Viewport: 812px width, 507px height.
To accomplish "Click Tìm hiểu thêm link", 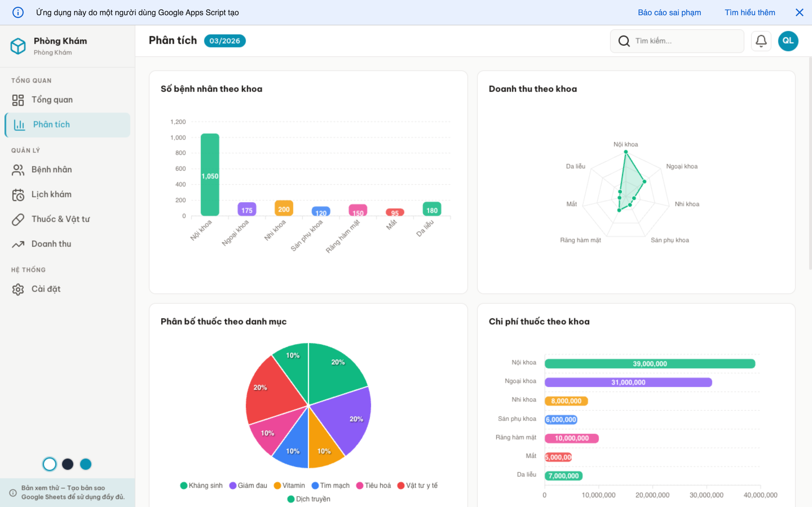I will point(750,12).
